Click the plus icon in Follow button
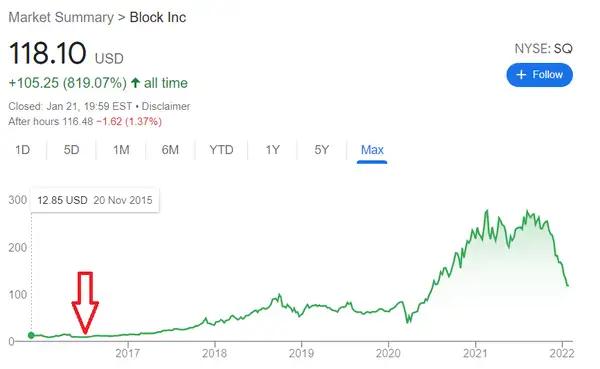The height and width of the screenshot is (369, 600). click(521, 75)
